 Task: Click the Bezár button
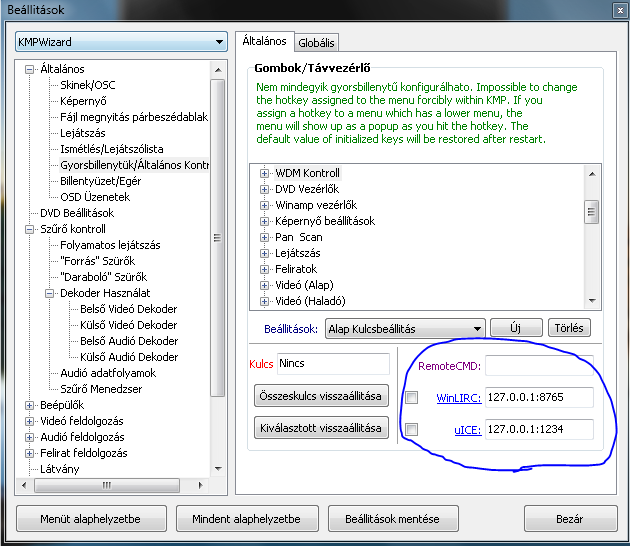point(571,519)
